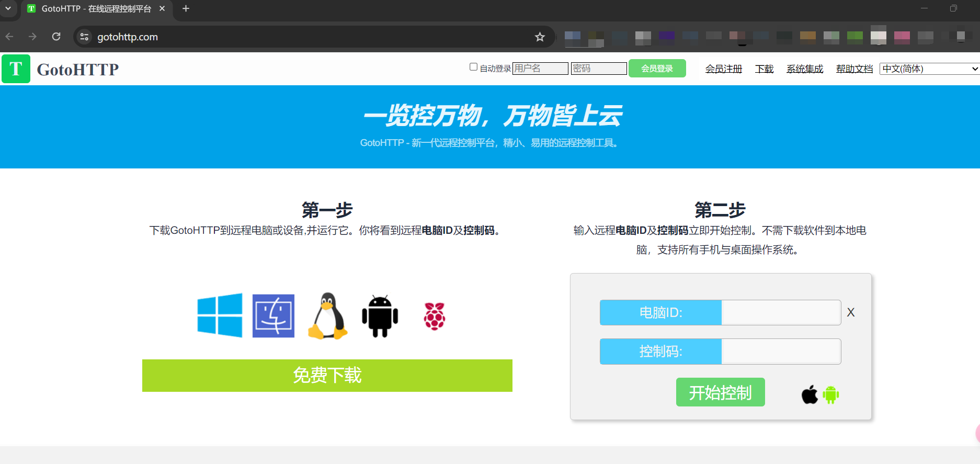Open the 中文(简体) language dropdown

[x=929, y=69]
